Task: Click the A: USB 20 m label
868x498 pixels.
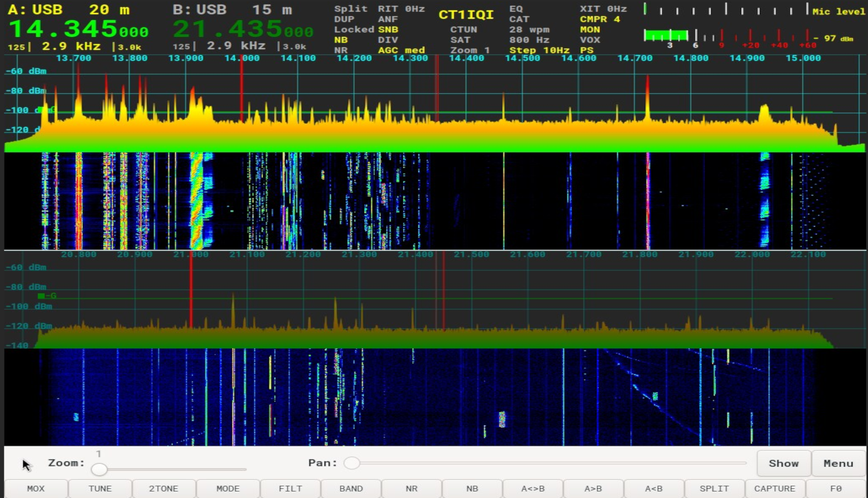Action: [68, 10]
